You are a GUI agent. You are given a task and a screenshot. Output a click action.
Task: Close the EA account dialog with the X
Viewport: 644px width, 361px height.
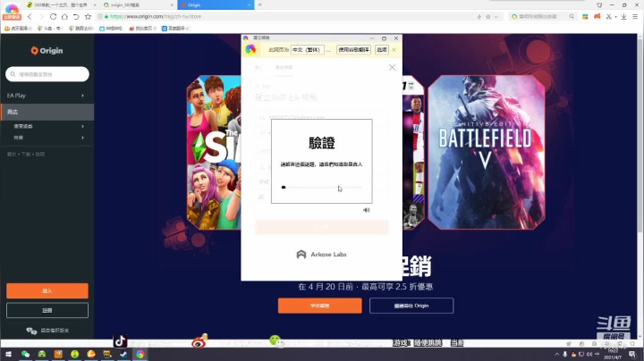[393, 67]
